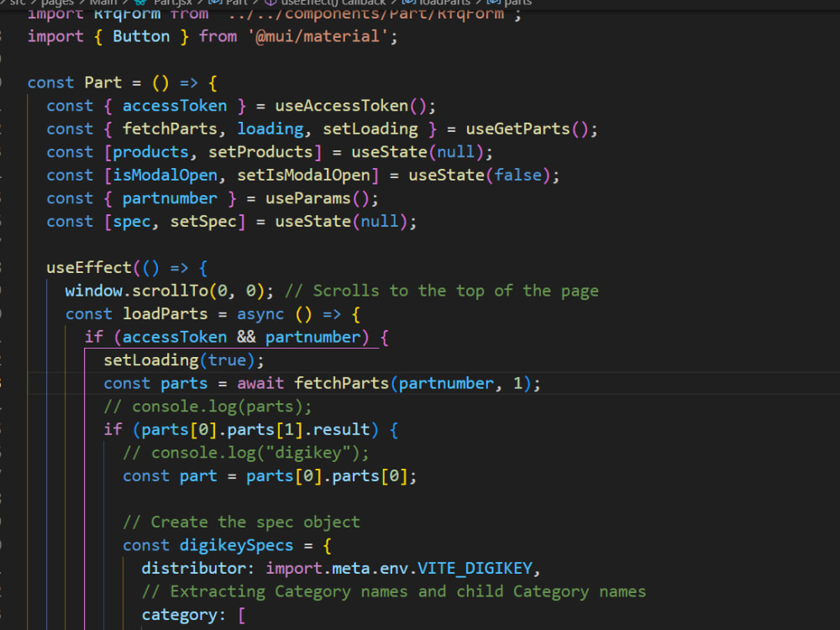
Task: Click 'VITE_DIGIKEY' environment variable
Action: click(x=475, y=568)
